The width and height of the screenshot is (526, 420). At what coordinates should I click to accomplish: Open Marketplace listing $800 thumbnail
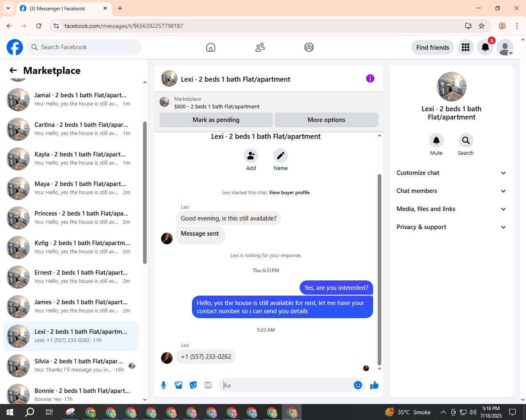[164, 102]
